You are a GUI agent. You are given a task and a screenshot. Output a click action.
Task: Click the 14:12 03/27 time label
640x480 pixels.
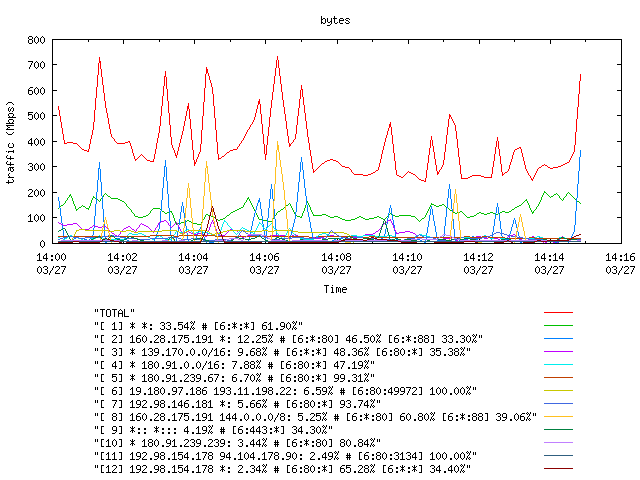[478, 263]
